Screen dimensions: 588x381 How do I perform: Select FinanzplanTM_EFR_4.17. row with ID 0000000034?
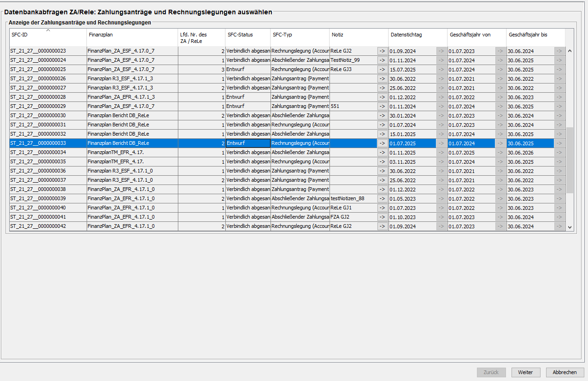pos(132,152)
